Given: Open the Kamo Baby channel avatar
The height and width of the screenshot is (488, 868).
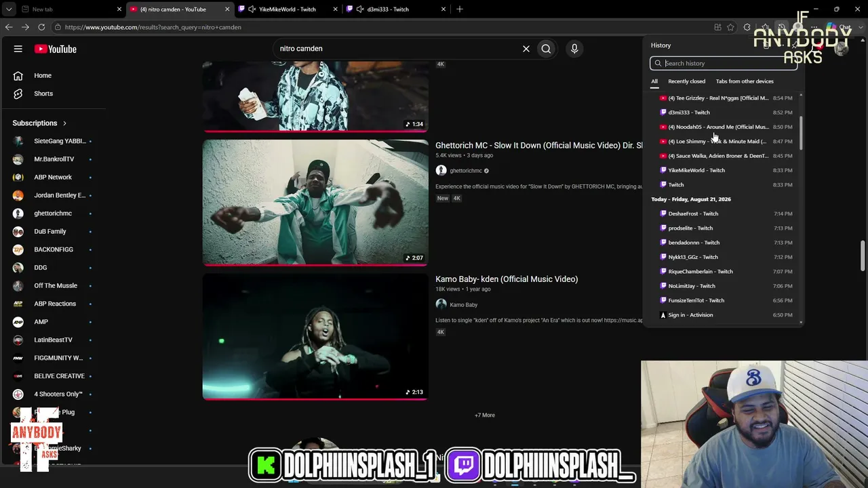Looking at the screenshot, I should (x=441, y=305).
